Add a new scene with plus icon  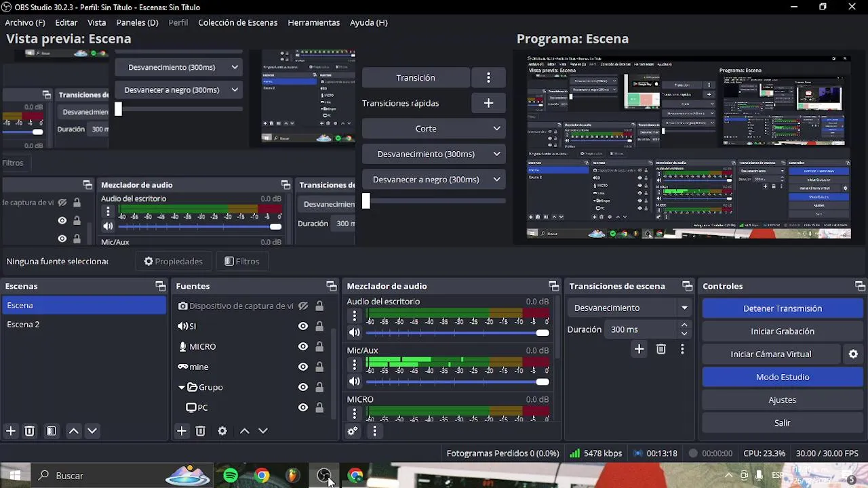pyautogui.click(x=11, y=431)
